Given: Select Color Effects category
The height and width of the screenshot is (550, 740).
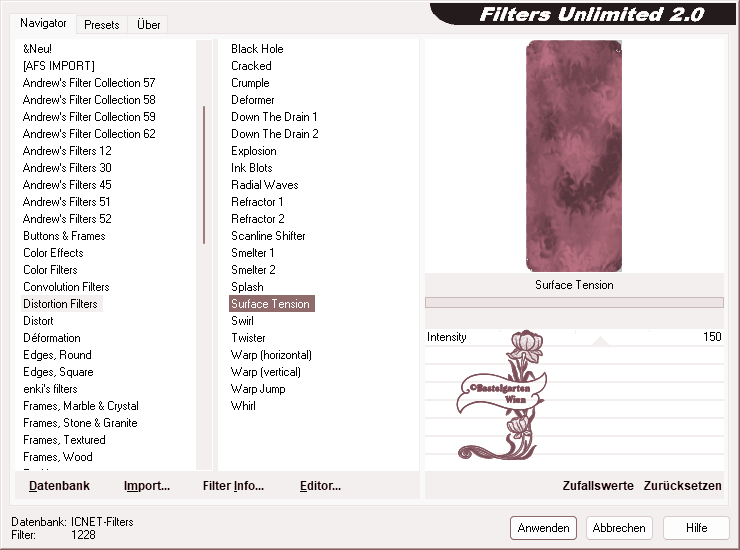Looking at the screenshot, I should pos(53,253).
